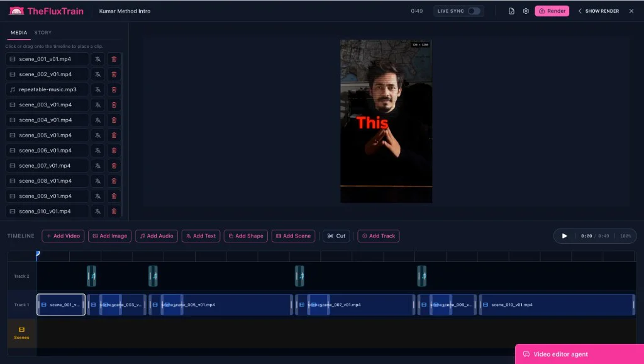Image resolution: width=644 pixels, height=364 pixels.
Task: Click the translate icon for scene_006_v01.mp4
Action: pos(97,151)
